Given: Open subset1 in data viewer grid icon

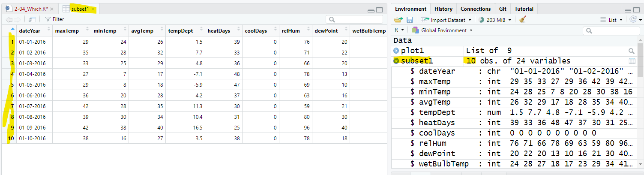Looking at the screenshot, I should pyautogui.click(x=632, y=61).
